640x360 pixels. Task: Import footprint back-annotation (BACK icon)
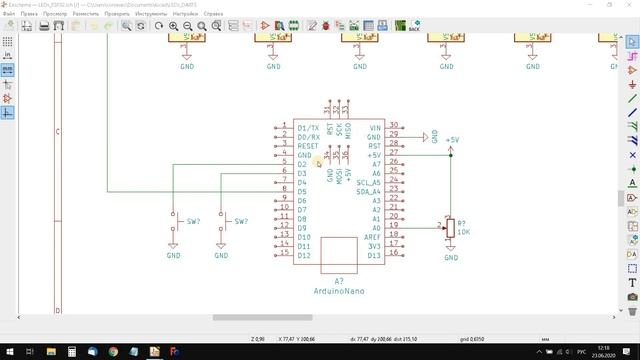[414, 26]
